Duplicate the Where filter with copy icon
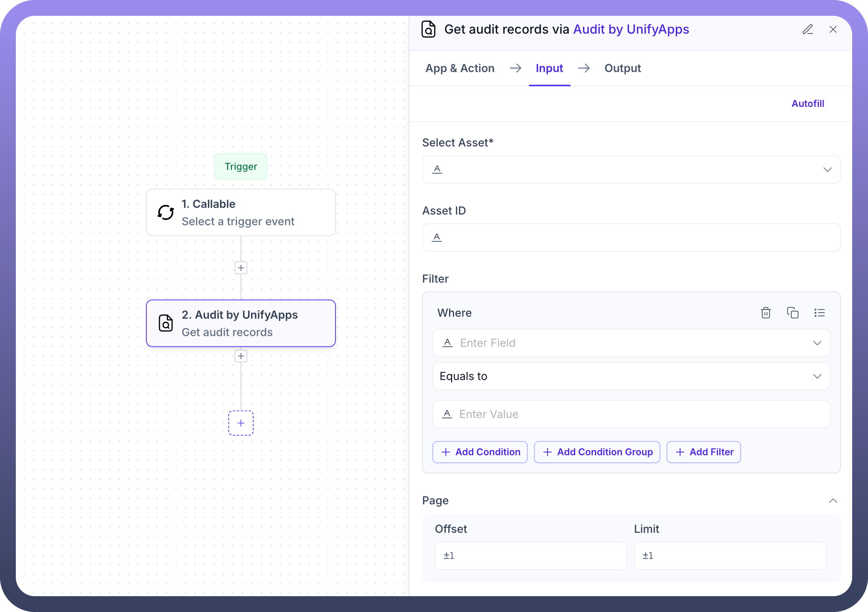 (792, 313)
